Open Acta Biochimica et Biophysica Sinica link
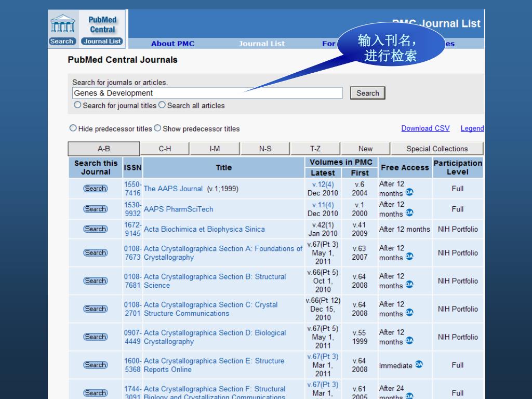Screen dimensions: 532x399 point(204,229)
